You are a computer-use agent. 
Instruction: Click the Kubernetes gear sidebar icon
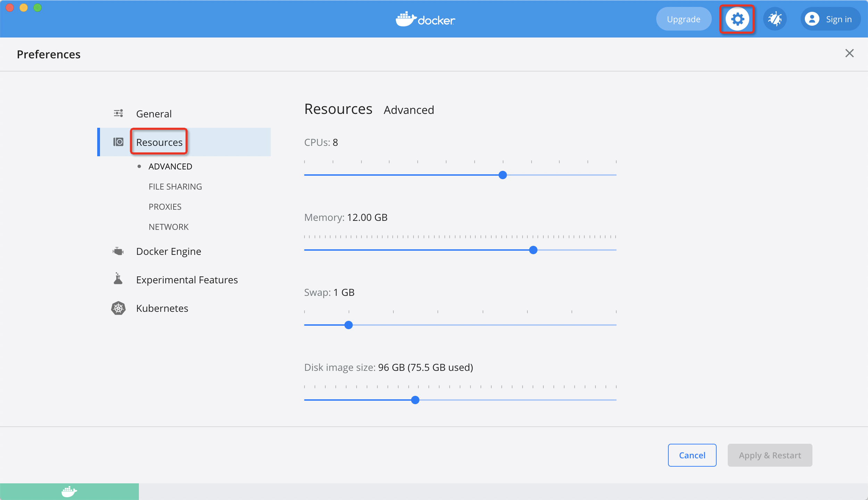117,308
